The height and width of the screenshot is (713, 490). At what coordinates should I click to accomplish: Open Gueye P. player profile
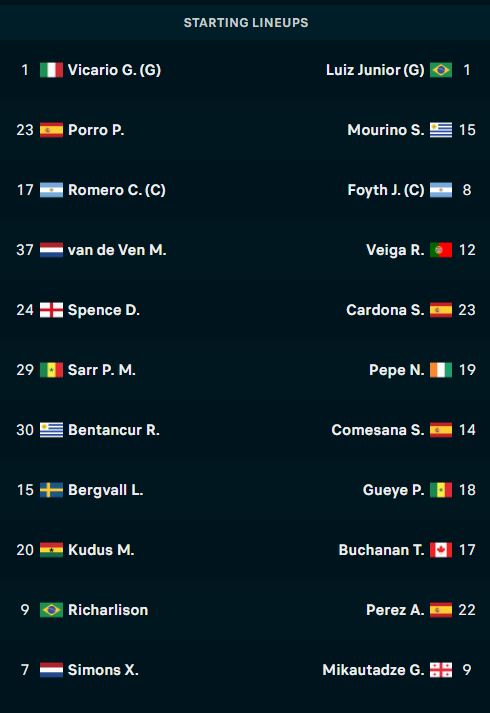click(x=394, y=490)
